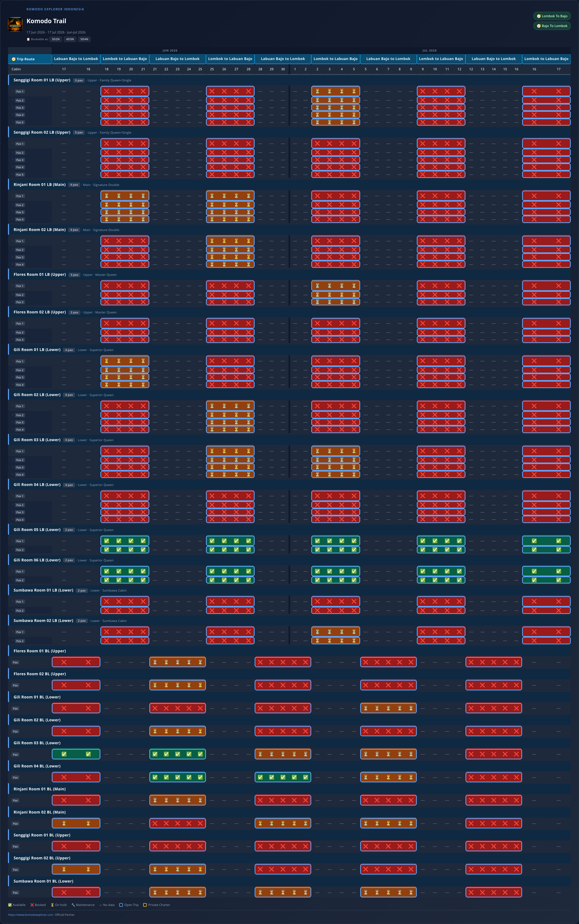Screen dimensions: 579x924
Task: Click Rinjani Room 02 BL booked X on 22 Jun
Action: pos(166,823)
